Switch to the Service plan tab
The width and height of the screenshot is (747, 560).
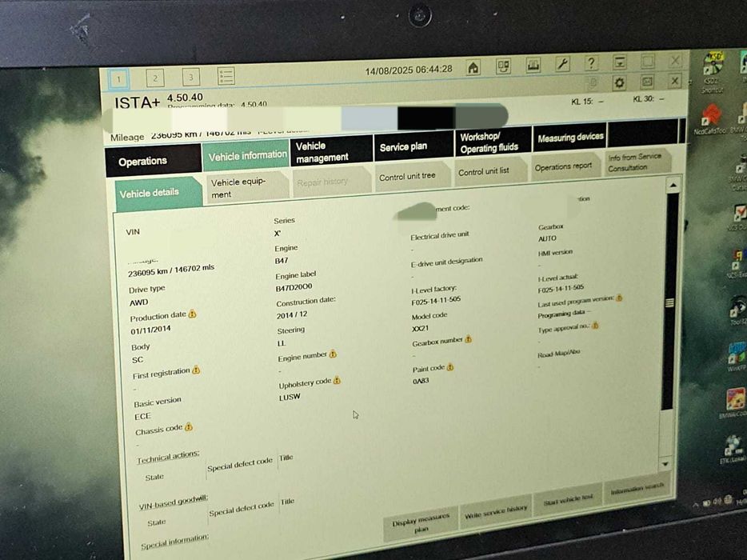(413, 146)
